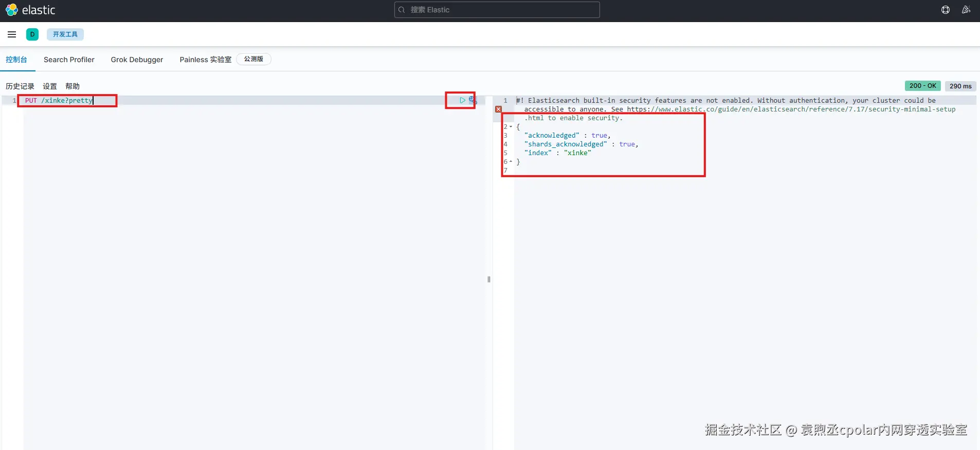Click the "acknowledged" : true response line
This screenshot has width=980, height=450.
[567, 136]
